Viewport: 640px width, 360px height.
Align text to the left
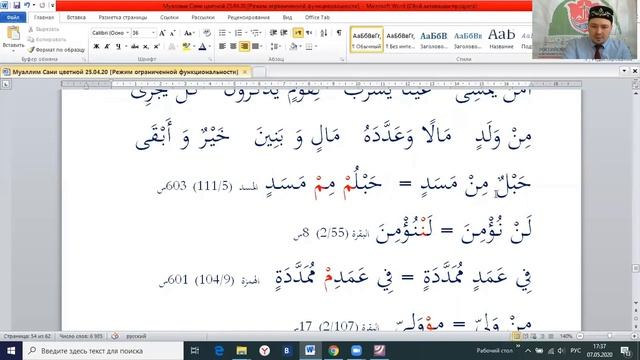point(222,47)
